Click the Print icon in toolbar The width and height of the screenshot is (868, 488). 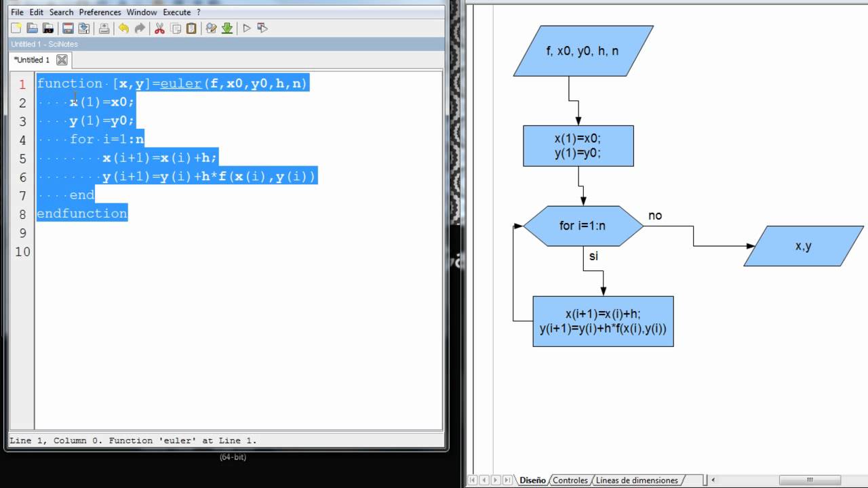pos(104,28)
